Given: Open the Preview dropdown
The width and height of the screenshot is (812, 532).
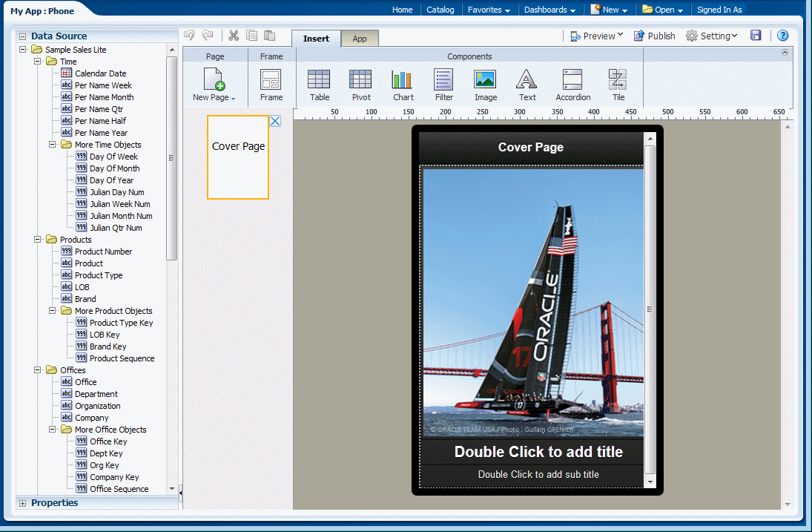Looking at the screenshot, I should click(x=596, y=36).
